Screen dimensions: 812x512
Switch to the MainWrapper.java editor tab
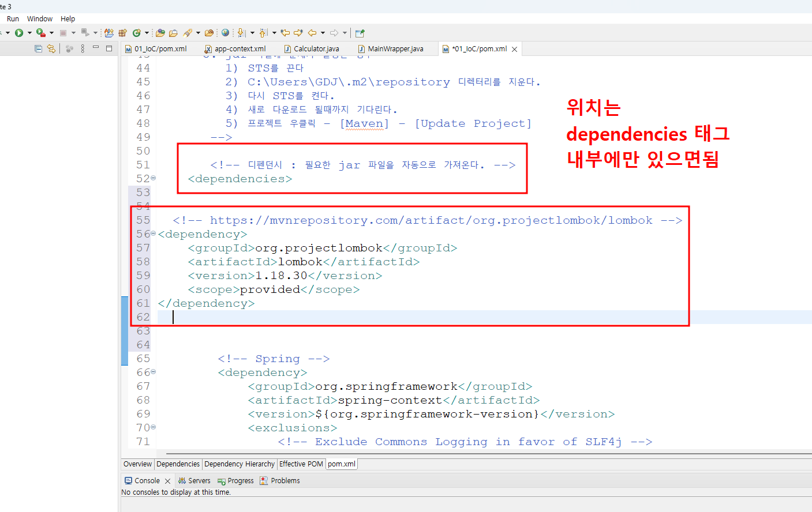pos(391,49)
